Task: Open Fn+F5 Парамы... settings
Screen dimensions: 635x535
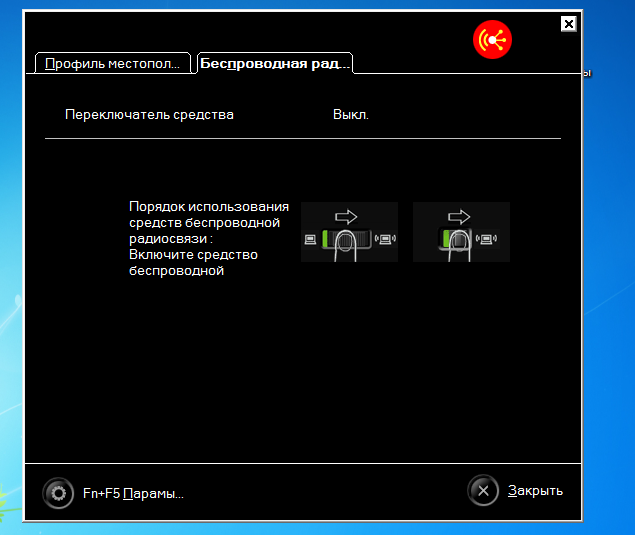Action: point(133,493)
